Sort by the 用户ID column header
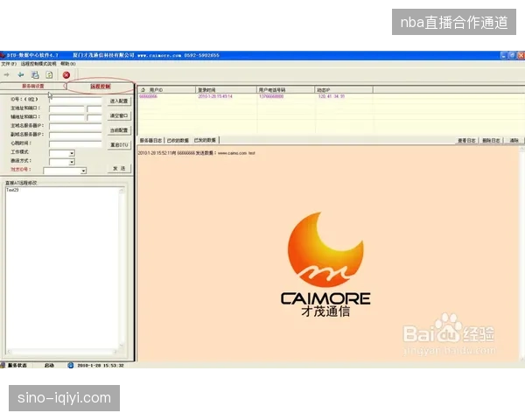This screenshot has height=420, width=525. pyautogui.click(x=167, y=90)
